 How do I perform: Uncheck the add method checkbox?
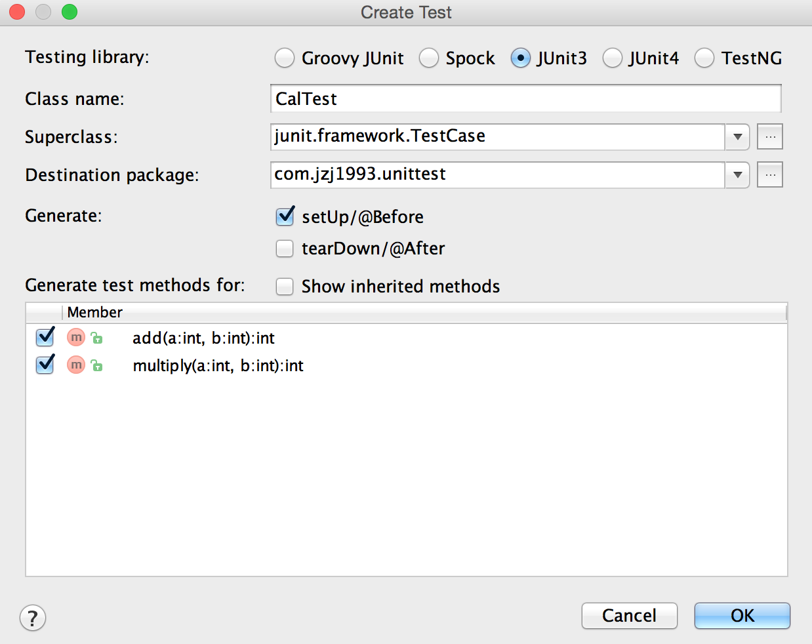45,338
